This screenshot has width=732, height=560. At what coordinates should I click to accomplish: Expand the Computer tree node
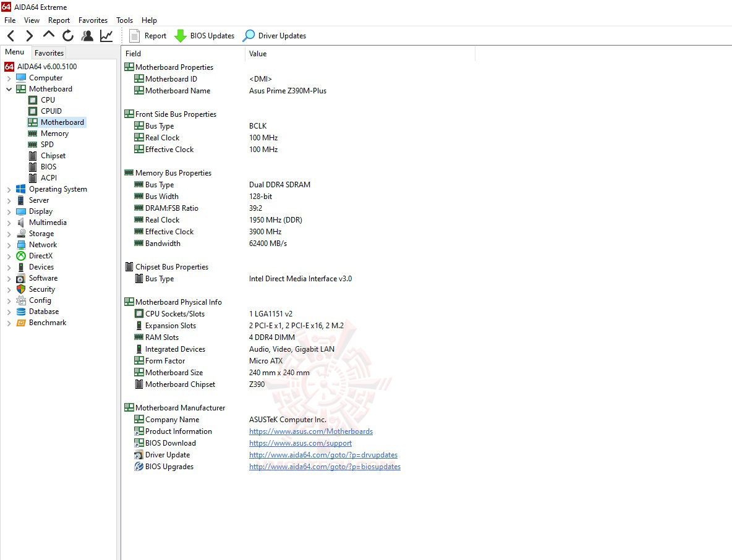[9, 78]
